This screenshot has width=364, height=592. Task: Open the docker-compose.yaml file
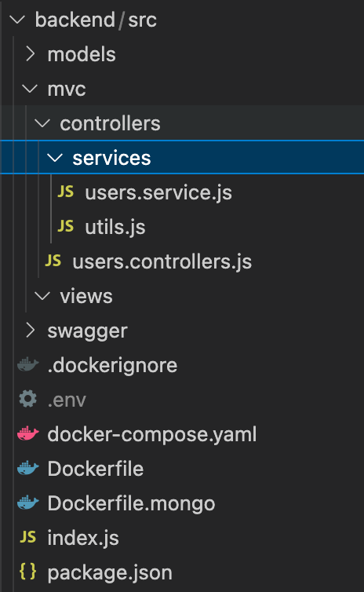[152, 434]
